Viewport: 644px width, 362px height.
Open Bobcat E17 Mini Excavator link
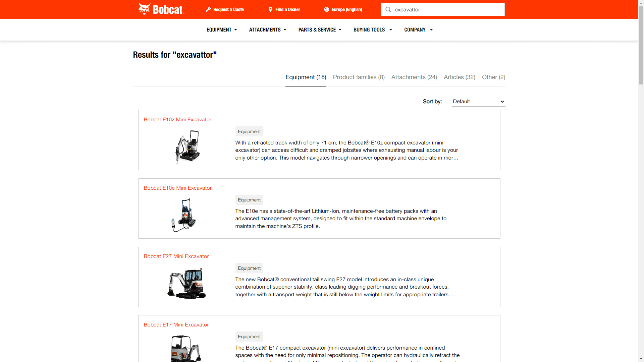point(176,324)
